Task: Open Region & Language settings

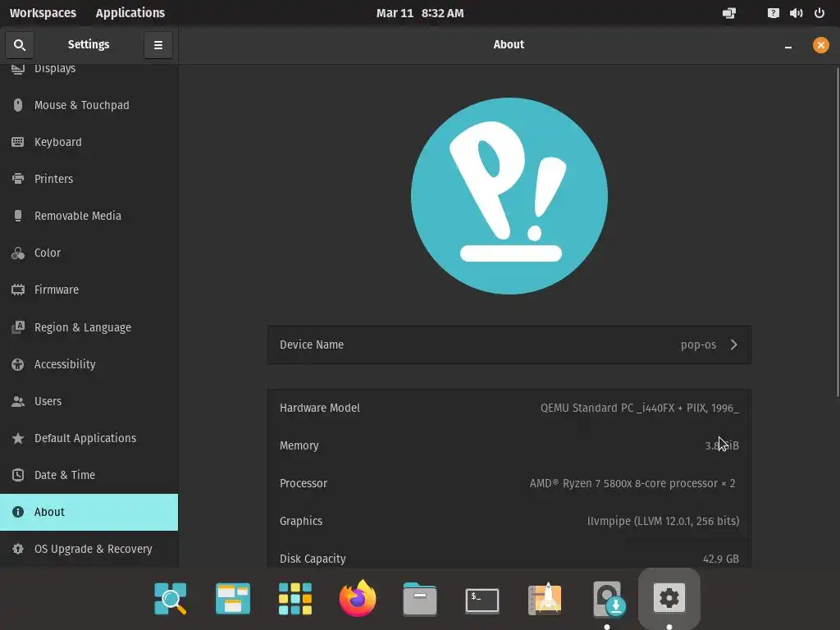Action: click(89, 327)
